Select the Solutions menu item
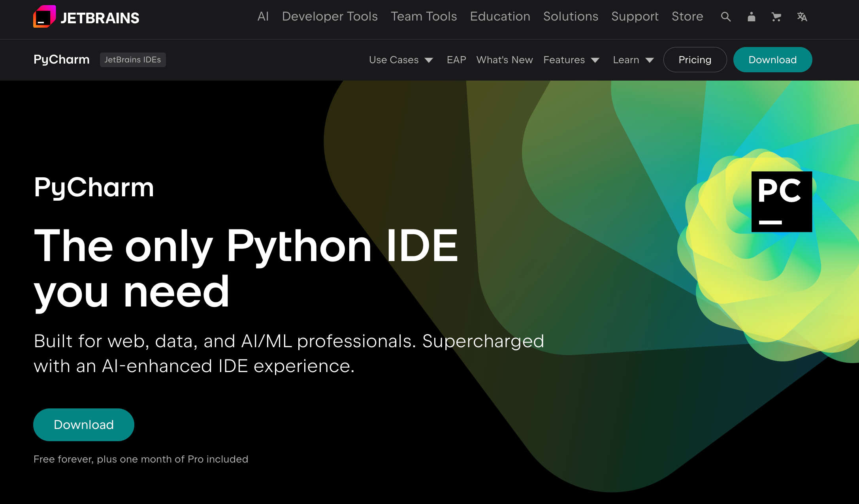This screenshot has width=859, height=504. [x=571, y=17]
